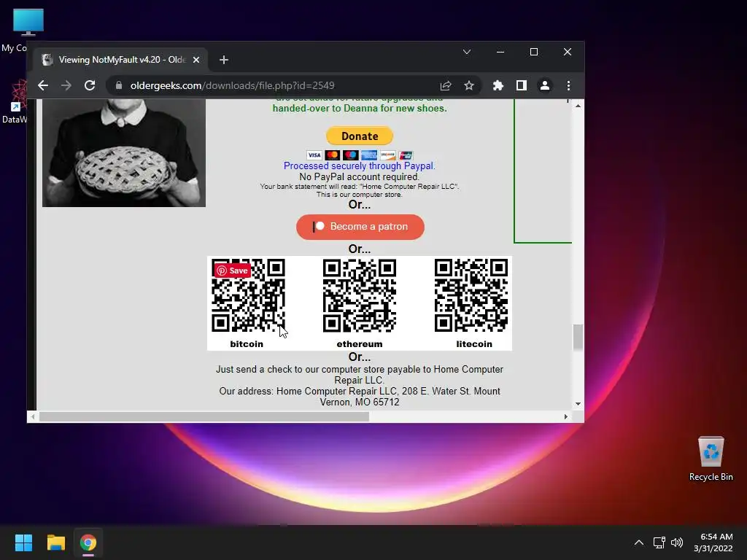
Task: Click the horizontal scrollbar thumb
Action: [204, 416]
